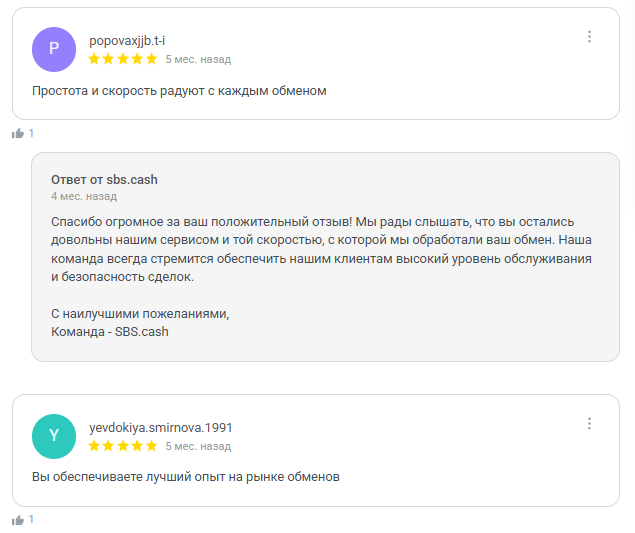The width and height of the screenshot is (635, 533).
Task: Click the "5 мес. назад" date on second review
Action: (198, 445)
